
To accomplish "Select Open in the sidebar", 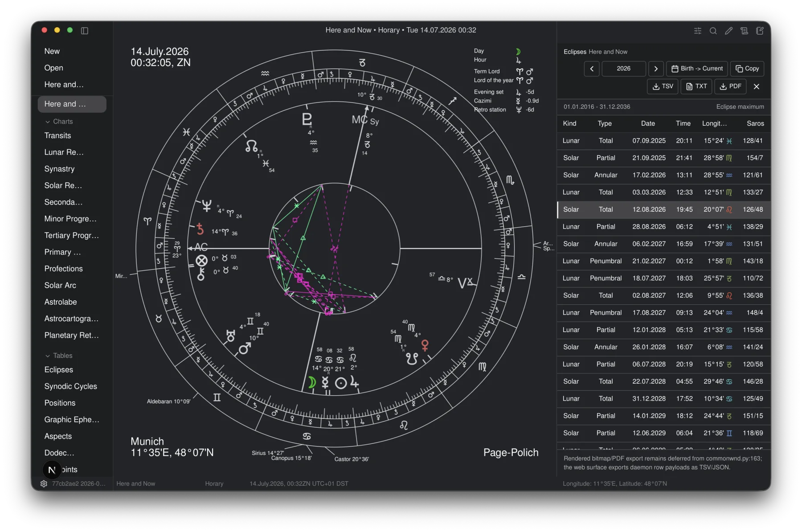I will coord(54,68).
